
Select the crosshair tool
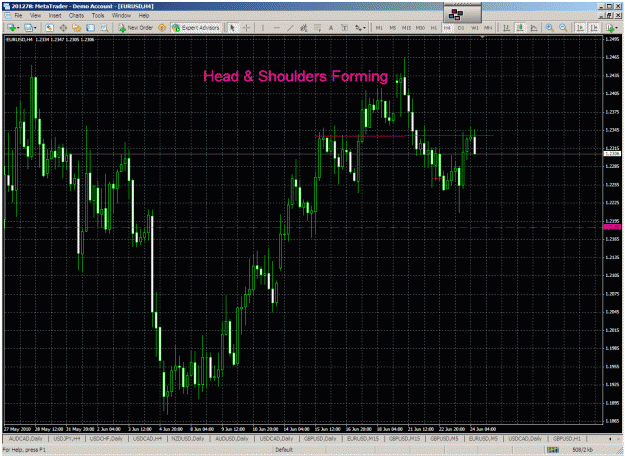click(x=246, y=28)
